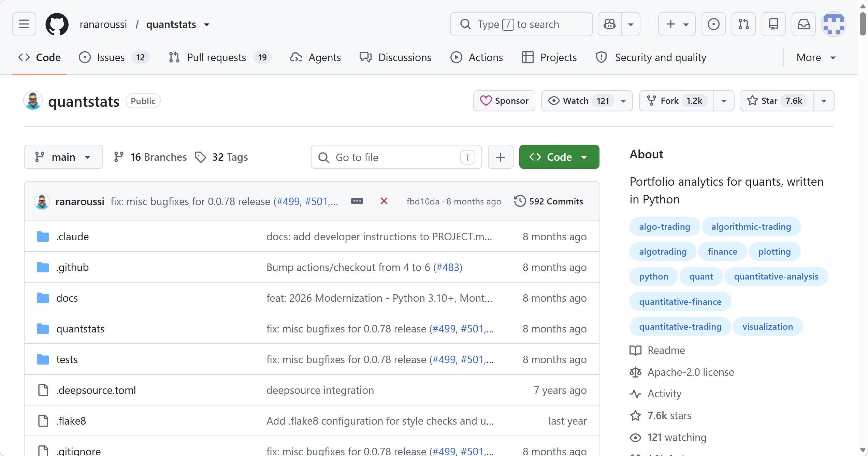Open Security and quality tab

click(651, 57)
